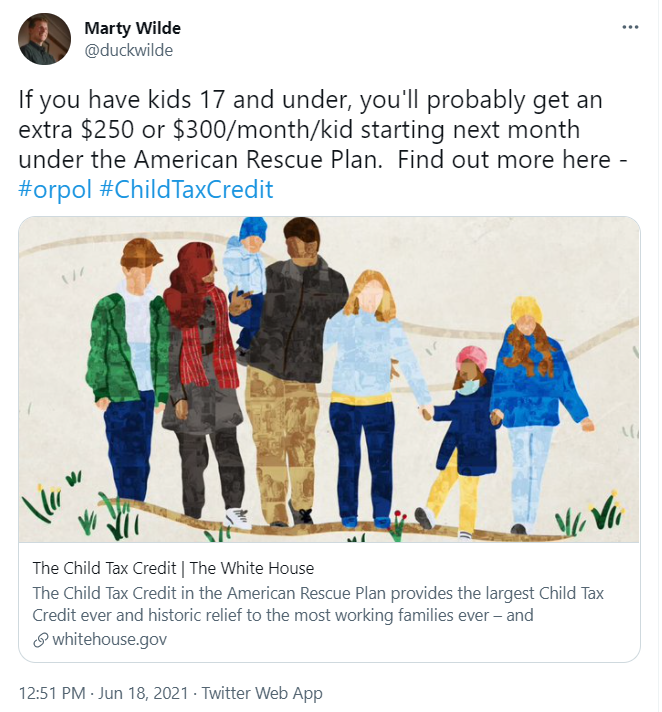Open the 12:51 PM timestamp
The image size is (662, 712).
pyautogui.click(x=52, y=693)
